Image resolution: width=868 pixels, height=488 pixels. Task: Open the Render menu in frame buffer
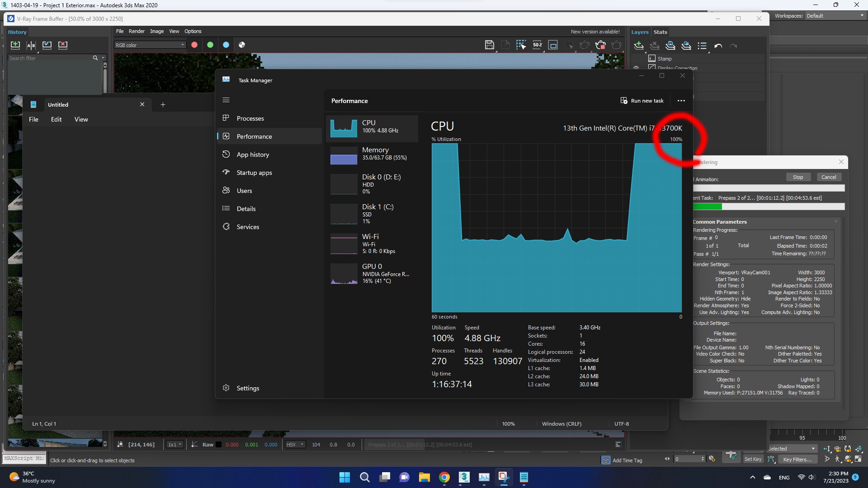coord(137,31)
